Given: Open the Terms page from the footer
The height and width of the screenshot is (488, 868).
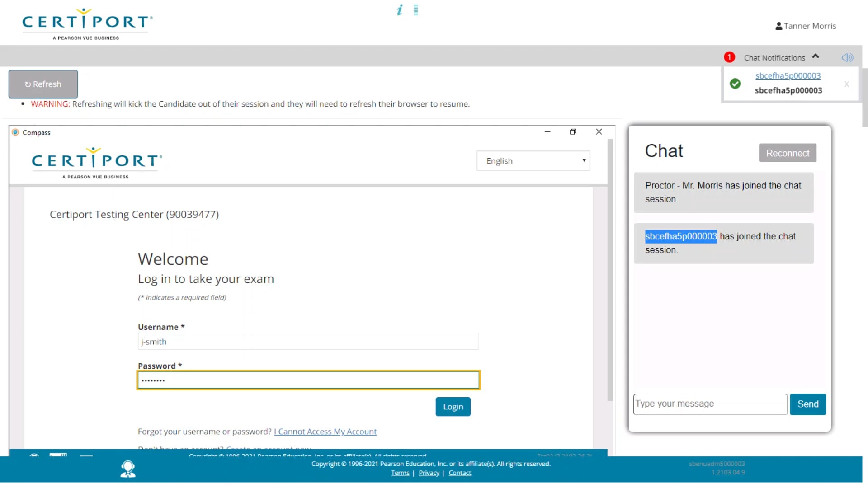Looking at the screenshot, I should click(400, 473).
